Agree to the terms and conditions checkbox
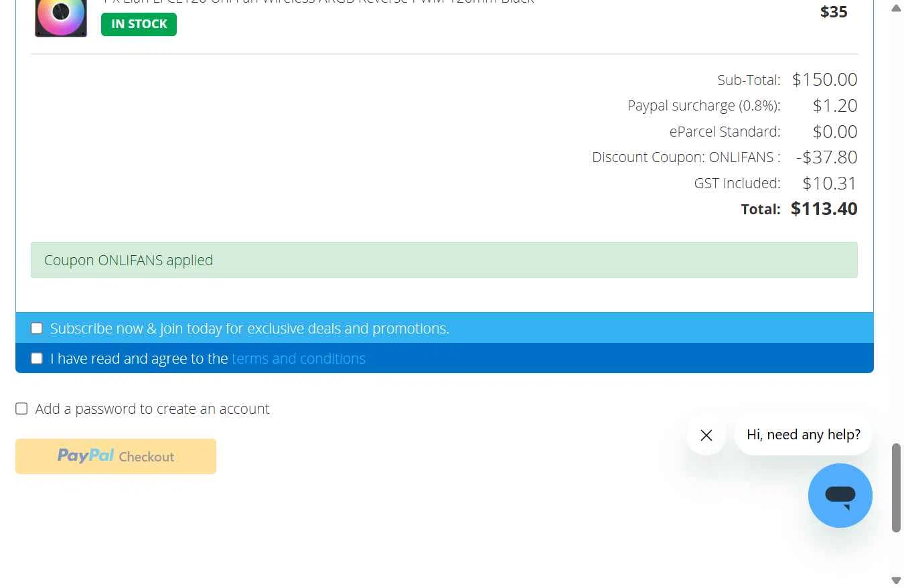The image size is (904, 588). (x=37, y=358)
